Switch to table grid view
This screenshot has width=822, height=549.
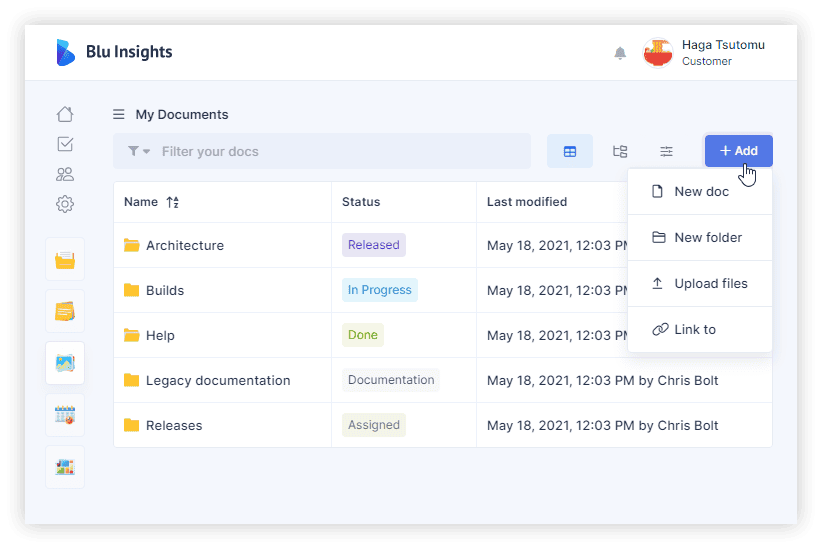(570, 152)
